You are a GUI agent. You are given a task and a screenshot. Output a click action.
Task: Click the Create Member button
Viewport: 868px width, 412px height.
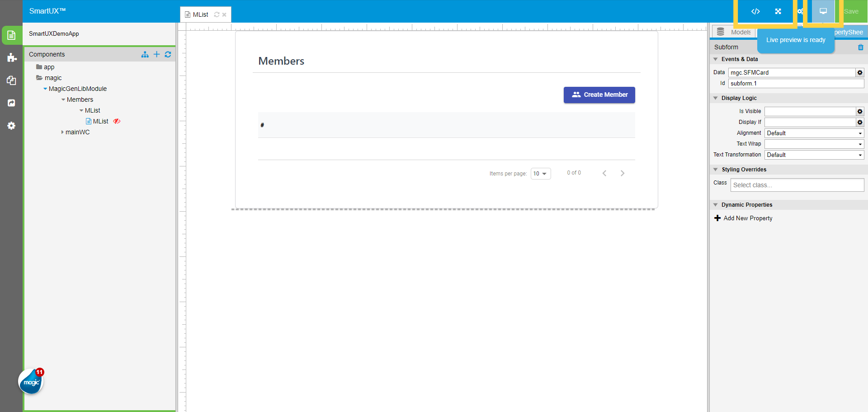pos(599,95)
